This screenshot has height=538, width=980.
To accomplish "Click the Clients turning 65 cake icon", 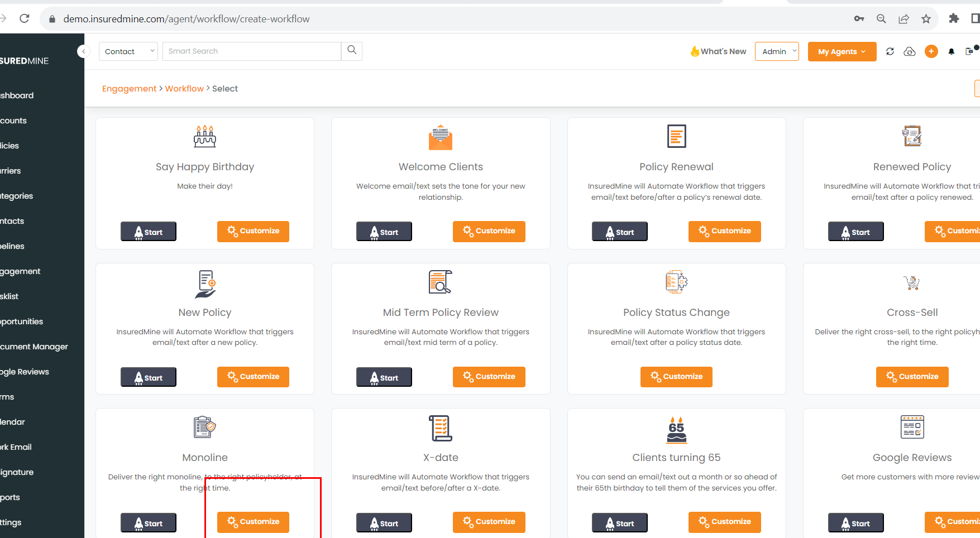I will (x=676, y=430).
